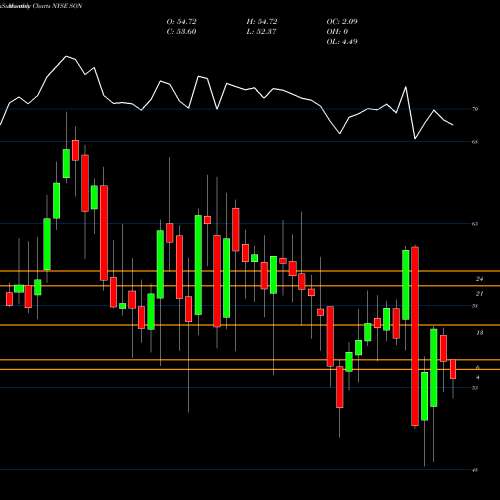500x500 pixels.
Task: Click the 'OC: 2.09' reading
Action: pyautogui.click(x=342, y=22)
